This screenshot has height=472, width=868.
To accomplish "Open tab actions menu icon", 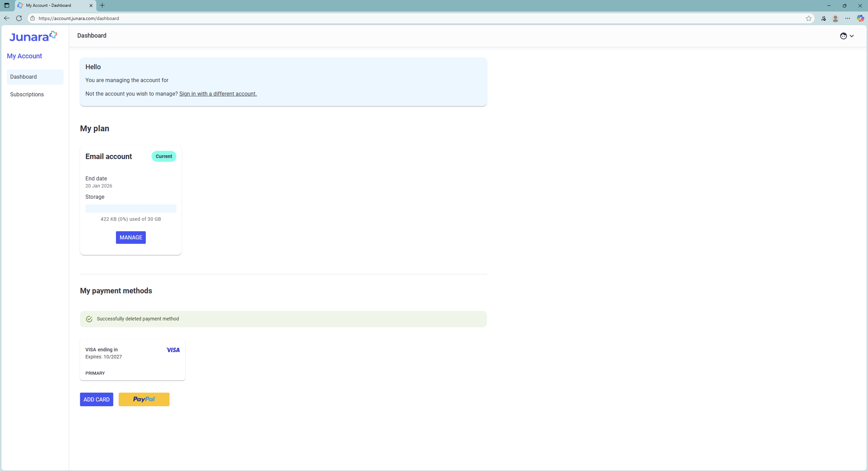I will (6, 5).
